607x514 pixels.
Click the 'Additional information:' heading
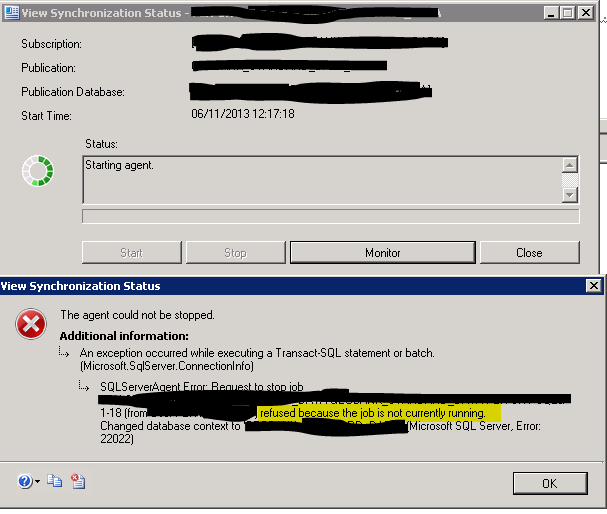124,336
